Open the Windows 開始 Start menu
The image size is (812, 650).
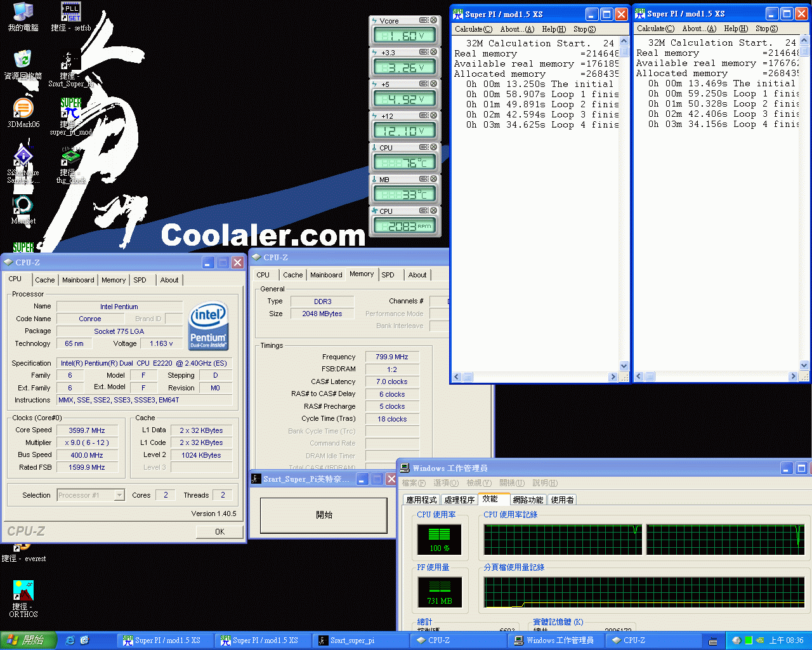pyautogui.click(x=29, y=640)
